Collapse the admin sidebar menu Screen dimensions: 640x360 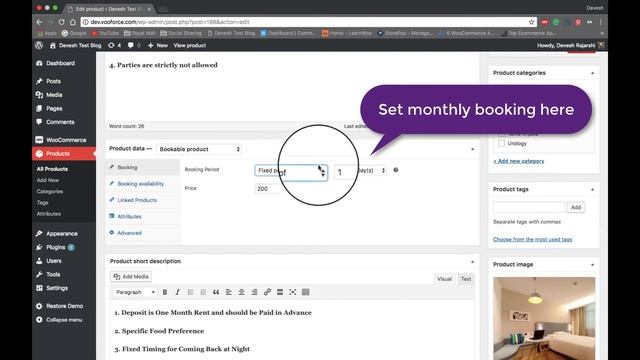[63, 320]
